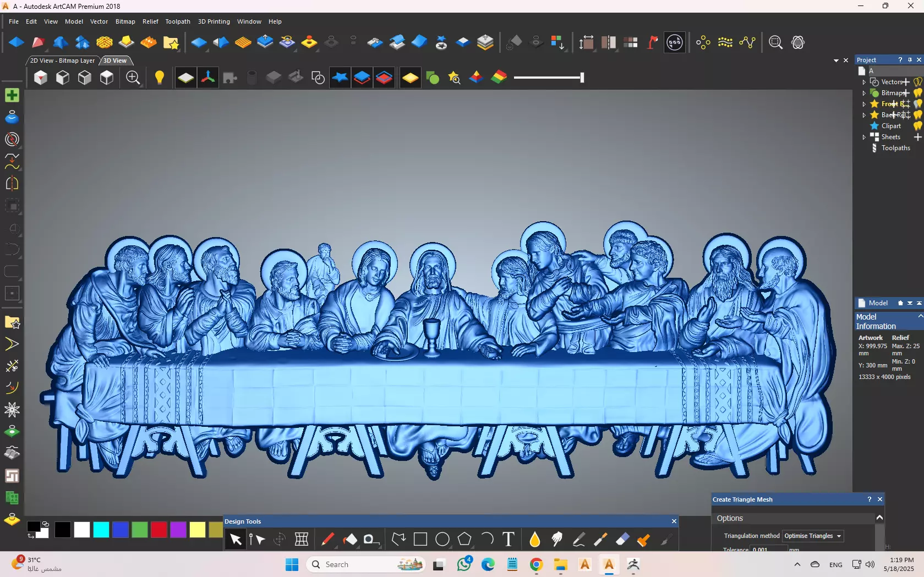Pick the rectangle tool in Design Tools
924x577 pixels.
pos(420,539)
